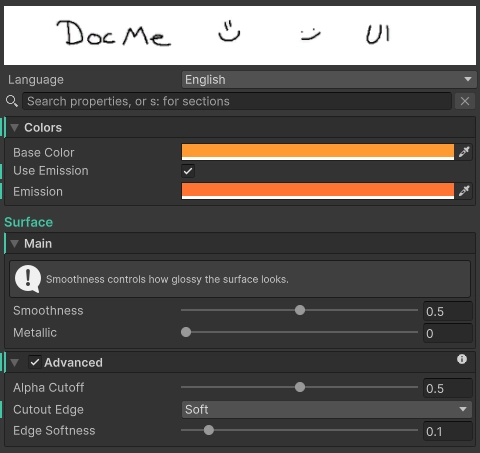The image size is (480, 453).
Task: Click the Emission property label
Action: pyautogui.click(x=38, y=192)
